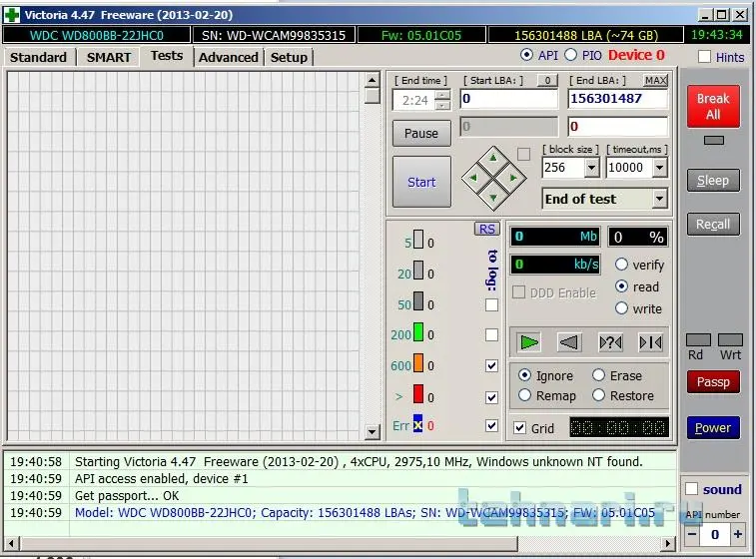756x559 pixels.
Task: Tick the checkbox beside navigation diamond
Action: pos(523,154)
